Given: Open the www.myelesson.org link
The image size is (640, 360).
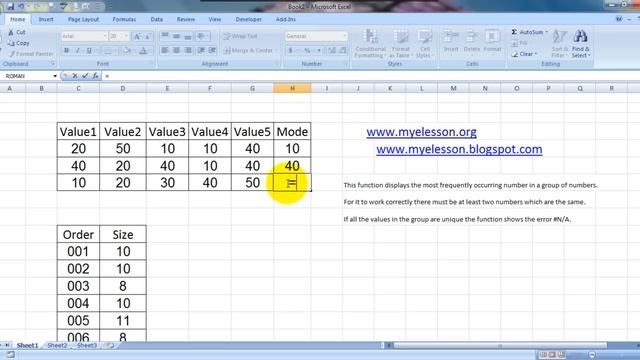Looking at the screenshot, I should click(x=421, y=132).
